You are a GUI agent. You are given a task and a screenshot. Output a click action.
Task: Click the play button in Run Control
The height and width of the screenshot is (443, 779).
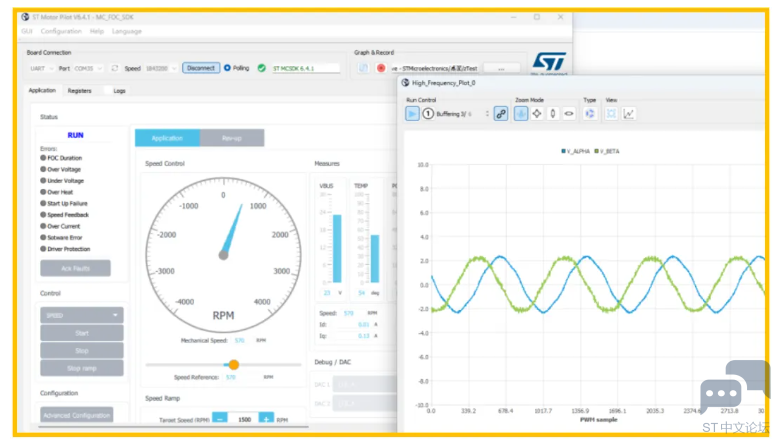[x=412, y=114]
